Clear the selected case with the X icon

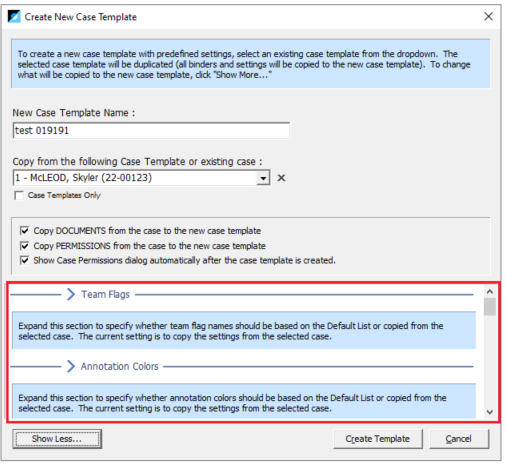[281, 178]
